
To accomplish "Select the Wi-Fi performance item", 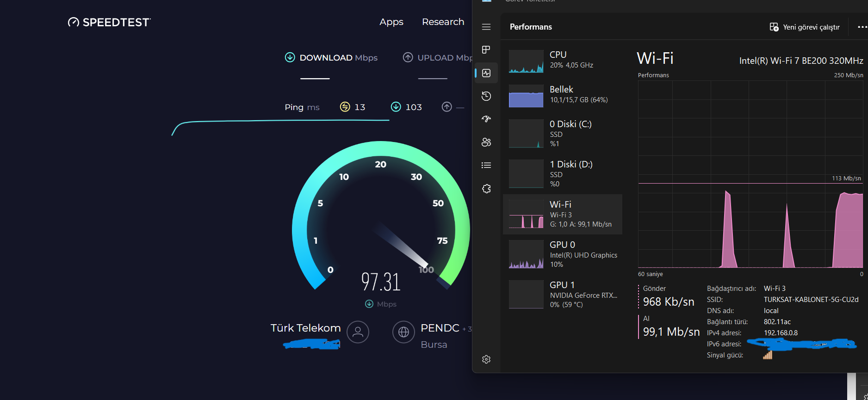I will 563,214.
